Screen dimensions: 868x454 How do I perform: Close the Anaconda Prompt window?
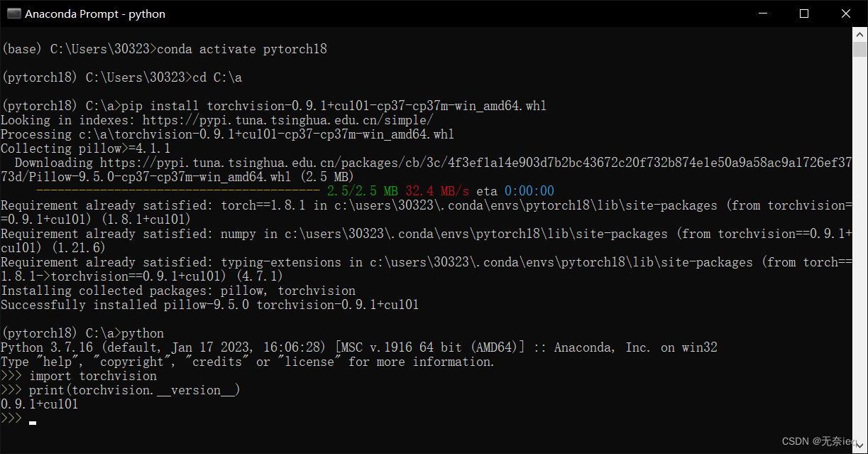pos(846,13)
